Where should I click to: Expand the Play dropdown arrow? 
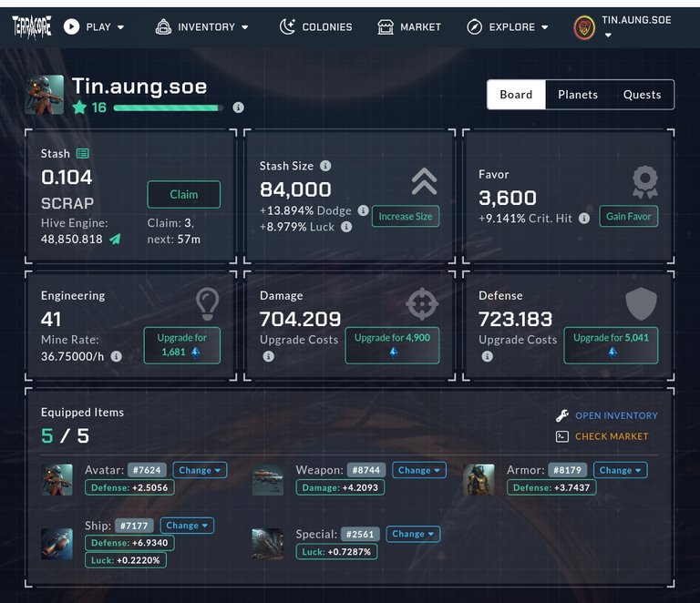pyautogui.click(x=120, y=27)
